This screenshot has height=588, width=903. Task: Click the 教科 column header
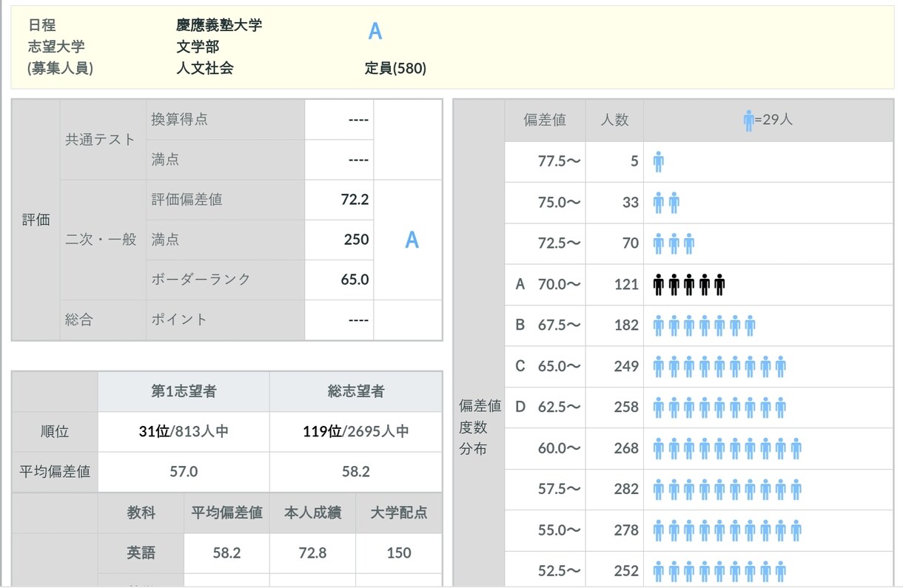coord(141,513)
